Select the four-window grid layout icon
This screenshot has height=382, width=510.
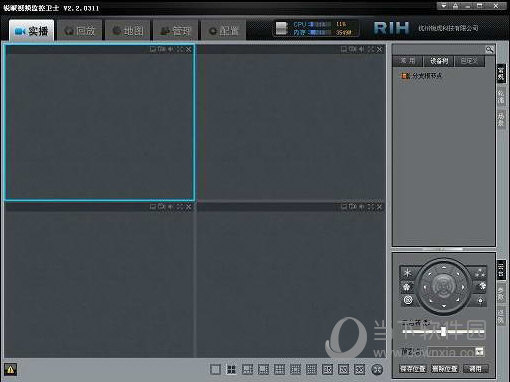tap(231, 369)
